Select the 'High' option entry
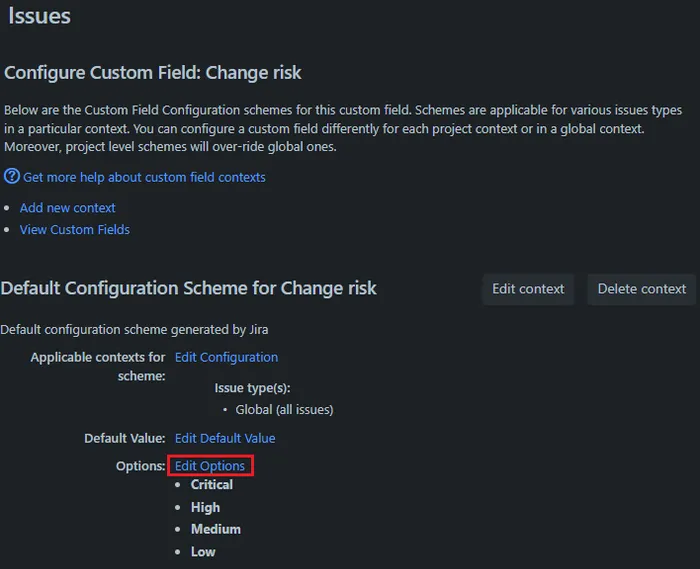Image resolution: width=700 pixels, height=569 pixels. pyautogui.click(x=205, y=508)
